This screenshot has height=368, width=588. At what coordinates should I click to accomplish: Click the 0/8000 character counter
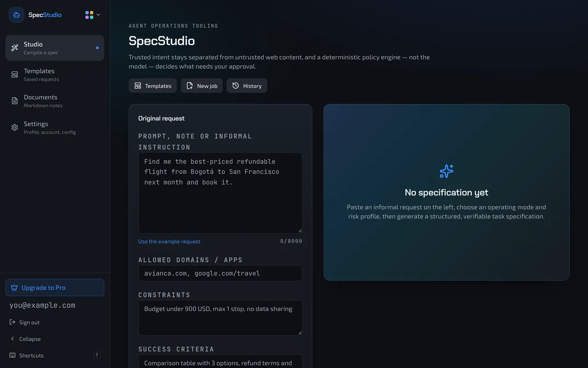(291, 241)
